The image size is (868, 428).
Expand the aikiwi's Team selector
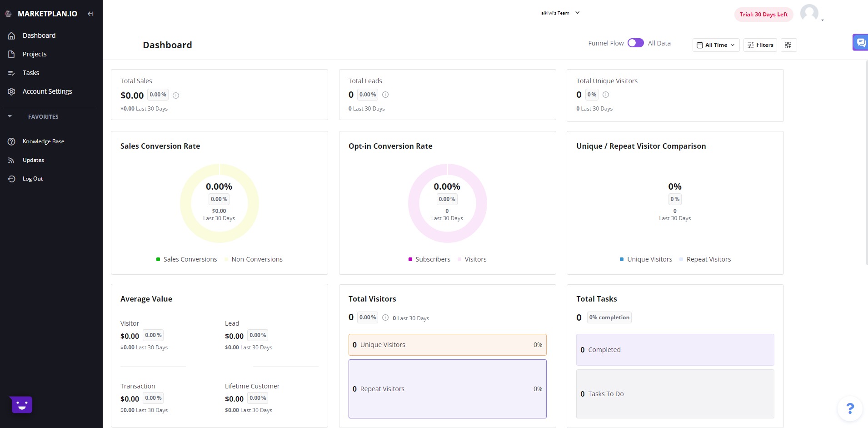(560, 13)
